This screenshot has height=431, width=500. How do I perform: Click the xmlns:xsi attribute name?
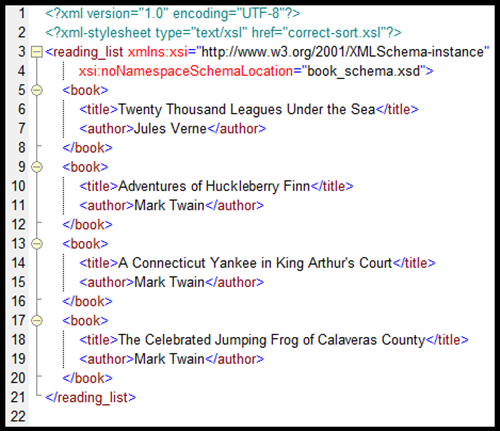[158, 52]
